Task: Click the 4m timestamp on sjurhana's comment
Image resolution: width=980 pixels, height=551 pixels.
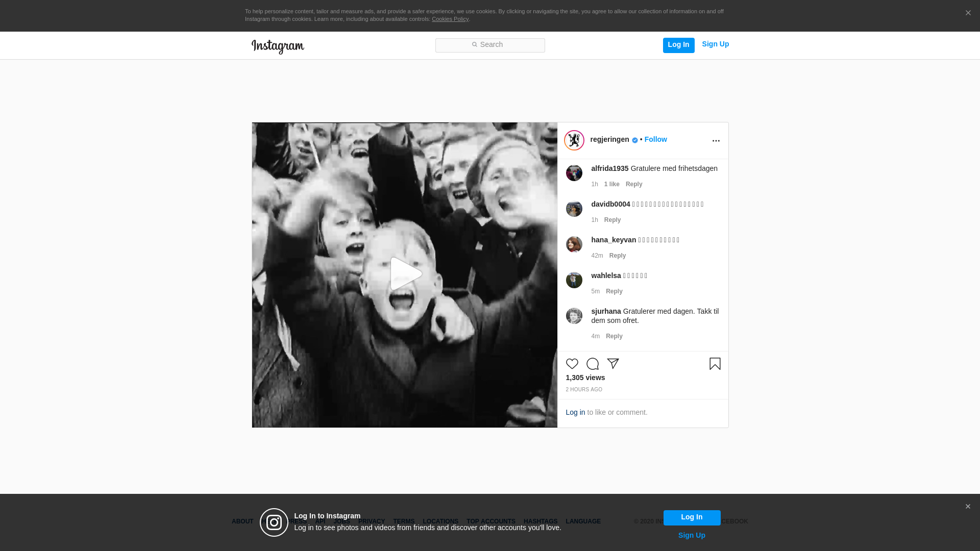Action: (x=595, y=336)
